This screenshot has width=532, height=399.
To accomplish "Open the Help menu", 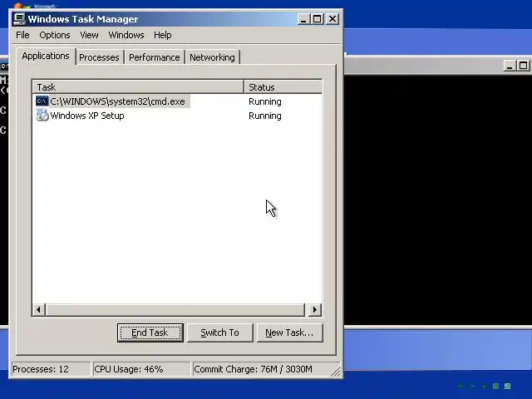I will click(163, 35).
